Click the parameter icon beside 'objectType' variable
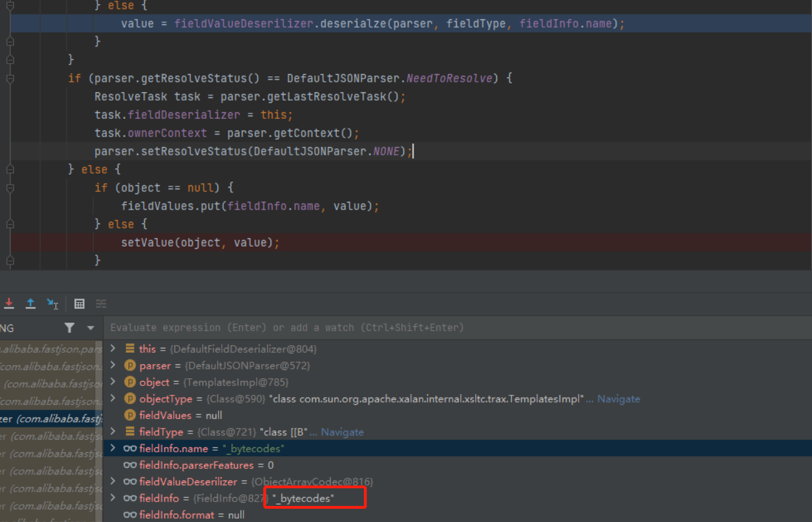 coord(130,398)
